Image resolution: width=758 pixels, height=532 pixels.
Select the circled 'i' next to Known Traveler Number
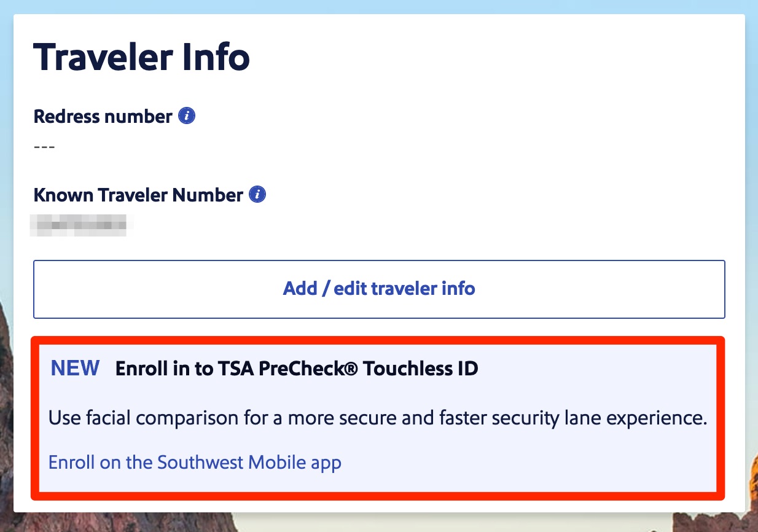coord(257,194)
